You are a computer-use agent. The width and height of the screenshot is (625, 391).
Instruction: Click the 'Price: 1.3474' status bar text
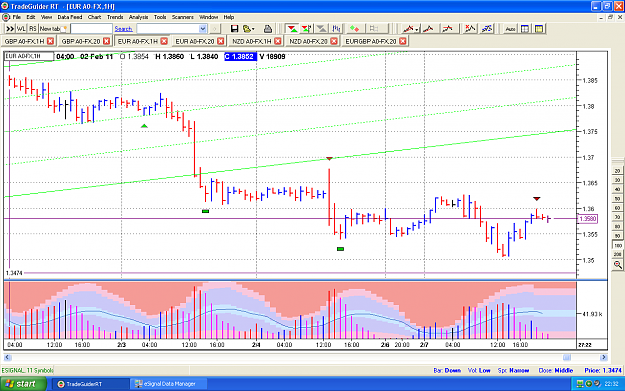point(603,370)
